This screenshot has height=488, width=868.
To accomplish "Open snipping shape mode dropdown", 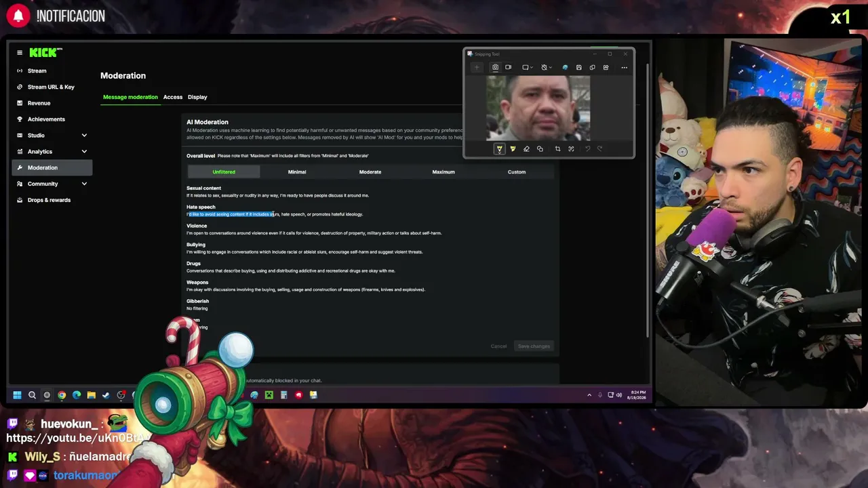I will pos(527,67).
